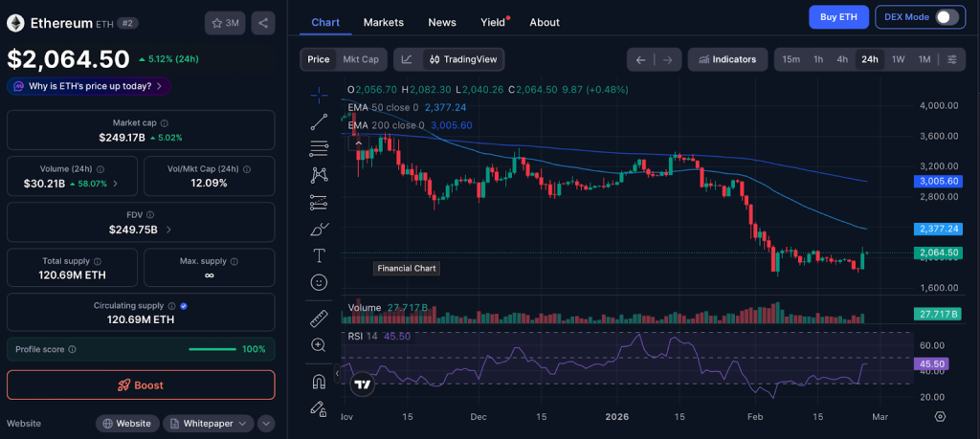Viewport: 980px width, 439px height.
Task: Switch to the News tab
Action: pos(441,22)
